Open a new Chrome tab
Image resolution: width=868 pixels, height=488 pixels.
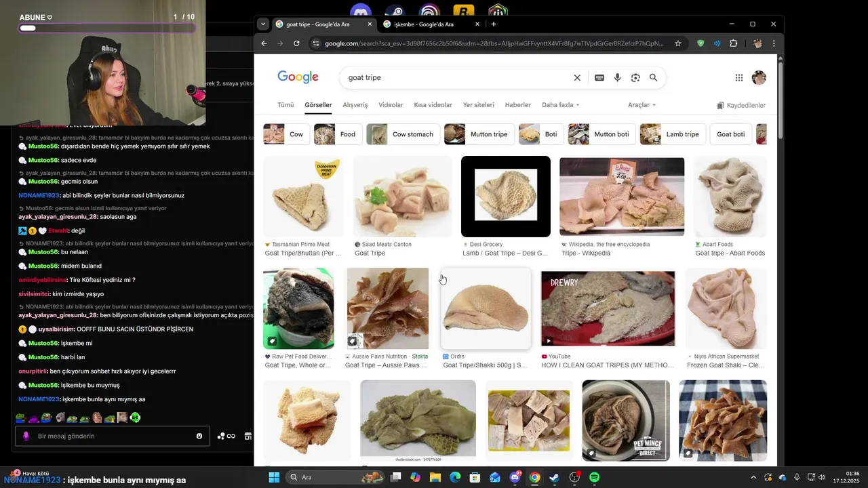pos(494,24)
